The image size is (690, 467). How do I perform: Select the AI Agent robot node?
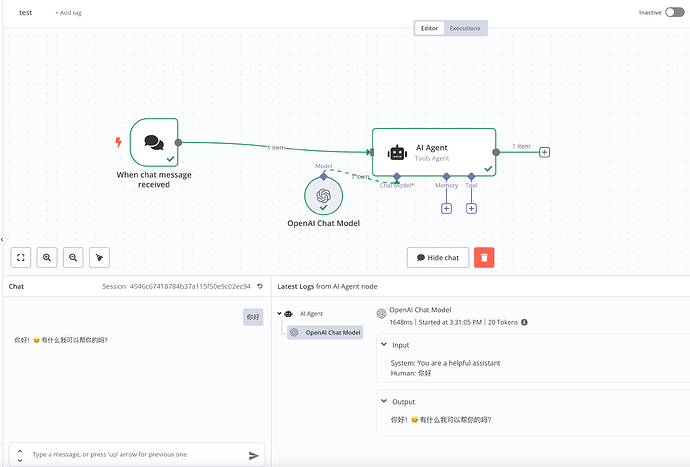coord(434,152)
